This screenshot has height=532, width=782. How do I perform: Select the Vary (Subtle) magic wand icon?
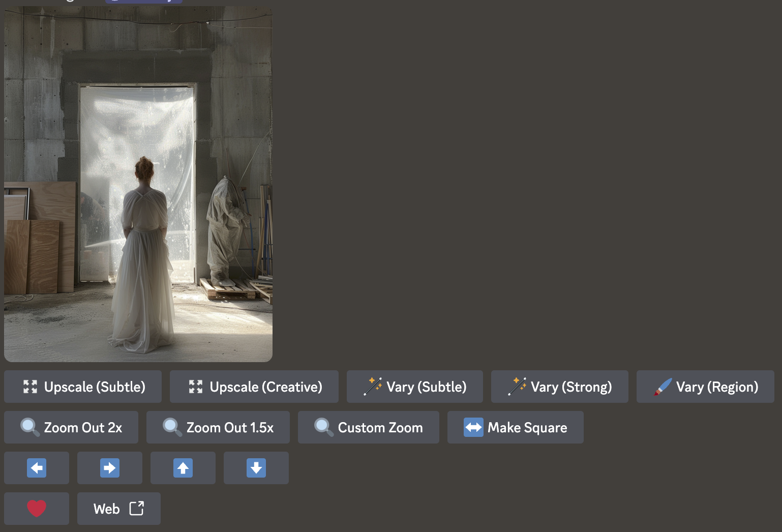point(373,387)
